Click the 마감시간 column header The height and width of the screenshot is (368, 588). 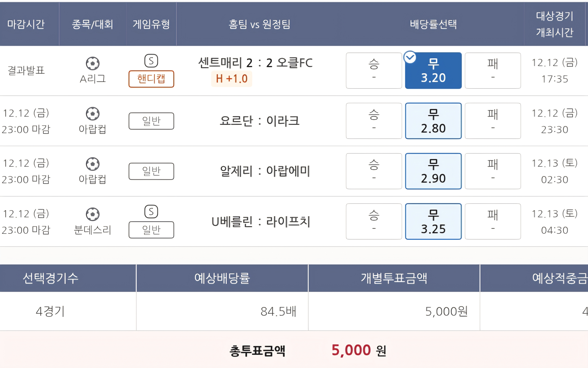pyautogui.click(x=26, y=24)
